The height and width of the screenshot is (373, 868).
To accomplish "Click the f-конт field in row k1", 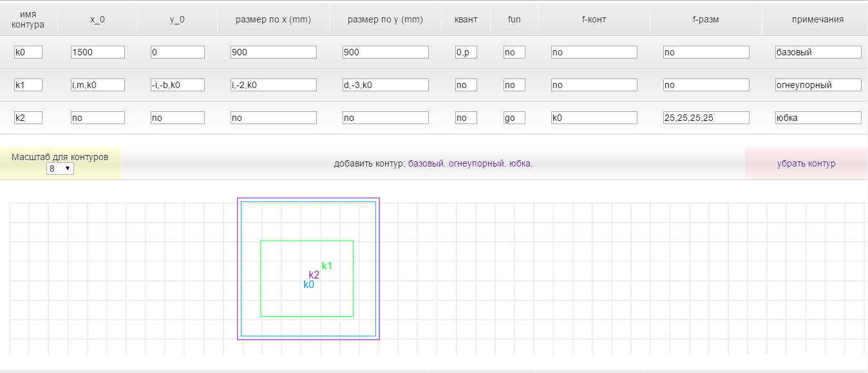I will (594, 85).
